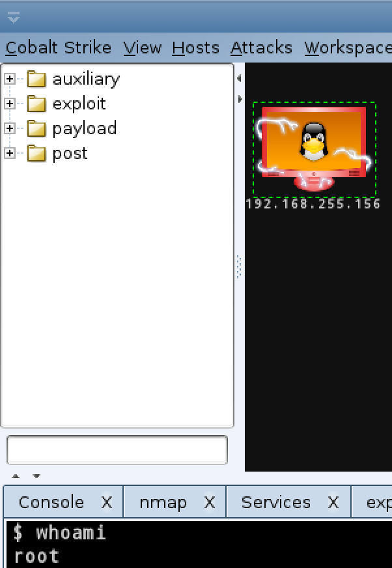Expand the auxiliary tree node

(10, 79)
